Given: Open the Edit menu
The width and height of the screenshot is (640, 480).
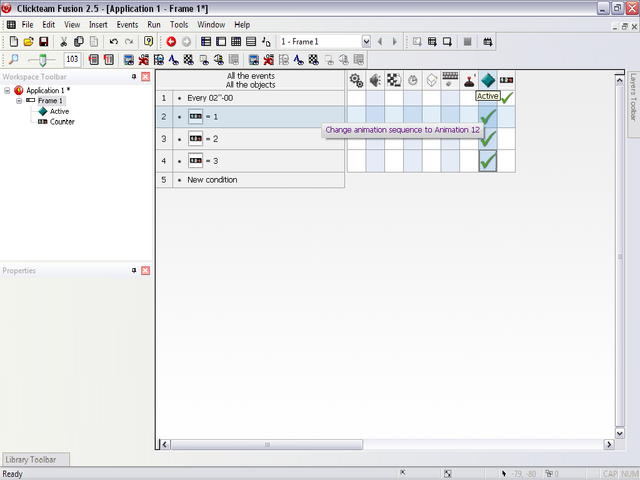Looking at the screenshot, I should (x=49, y=24).
